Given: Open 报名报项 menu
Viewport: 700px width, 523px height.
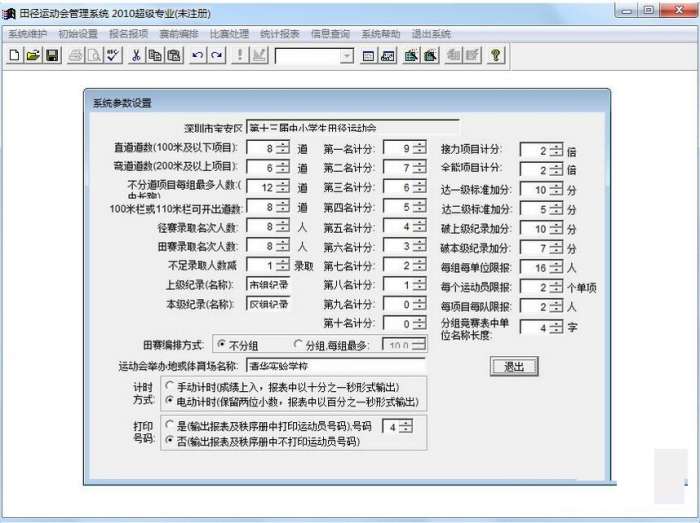Looking at the screenshot, I should point(129,34).
